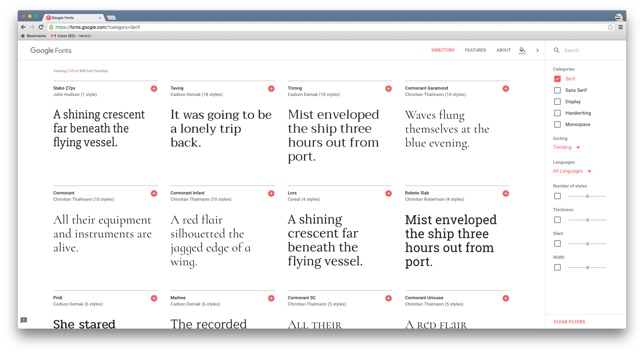Viewport: 644px width, 354px height.
Task: Switch to the FEATURED tab
Action: coord(475,50)
